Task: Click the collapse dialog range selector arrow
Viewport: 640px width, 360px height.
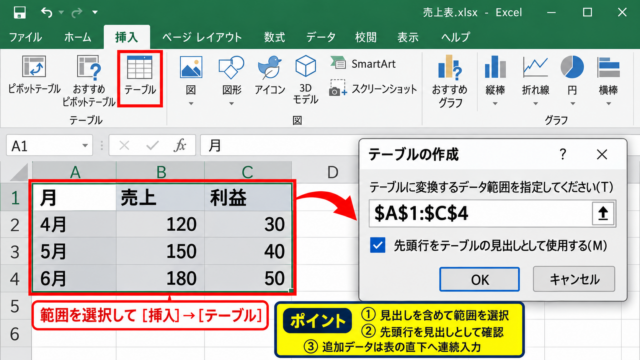Action: pyautogui.click(x=603, y=213)
